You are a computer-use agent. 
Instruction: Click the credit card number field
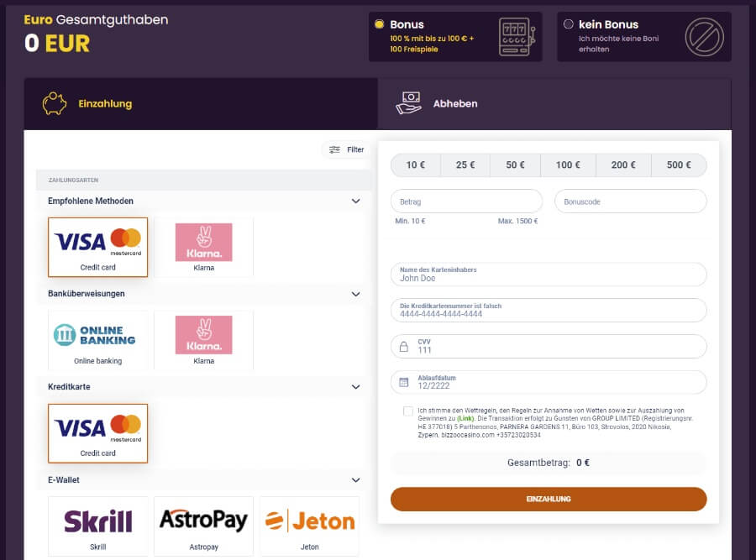[x=549, y=311]
